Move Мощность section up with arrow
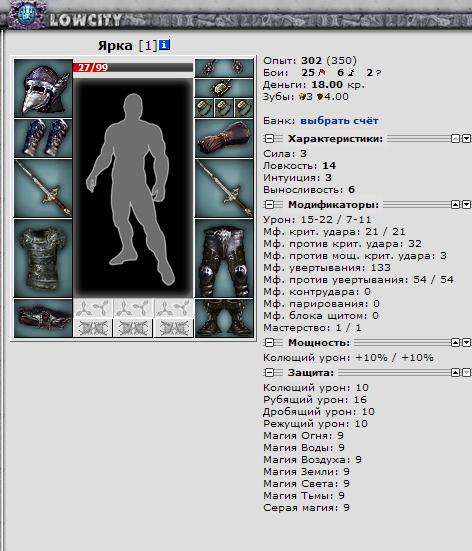Viewport: 472px width, 551px height. click(455, 343)
